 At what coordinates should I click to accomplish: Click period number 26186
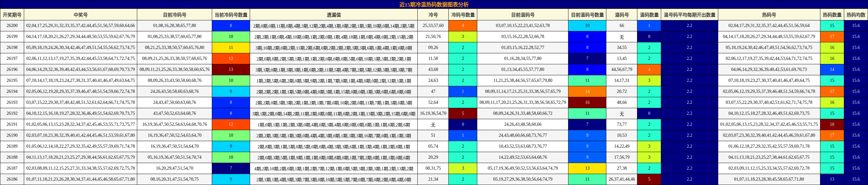[12, 179]
